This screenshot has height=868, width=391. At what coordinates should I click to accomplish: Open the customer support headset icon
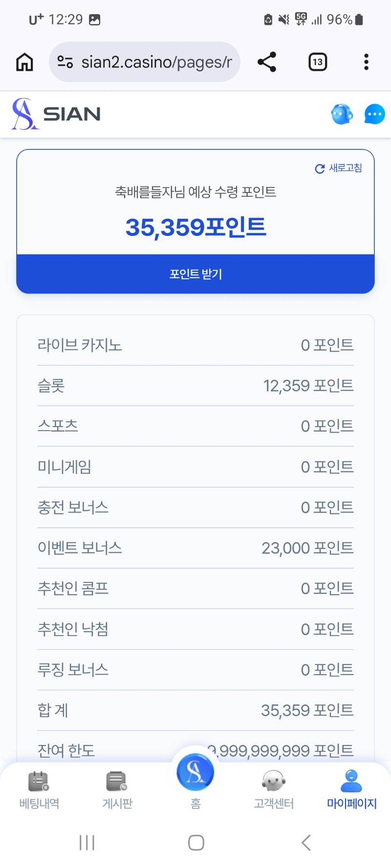(x=342, y=114)
